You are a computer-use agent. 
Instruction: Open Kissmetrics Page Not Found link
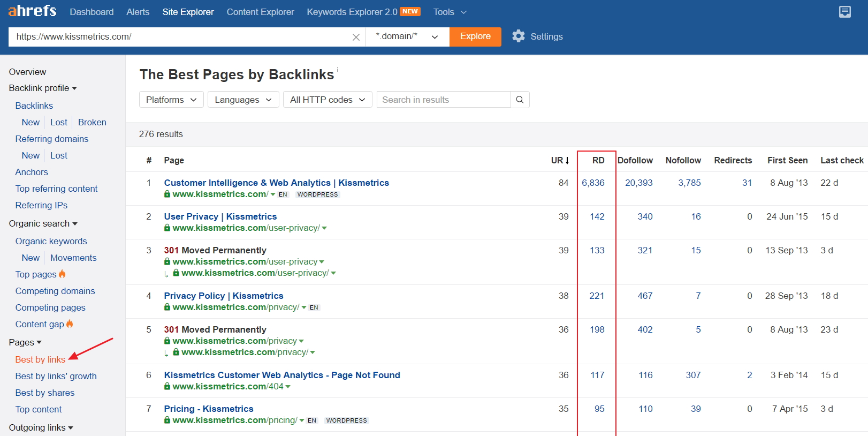coord(282,375)
